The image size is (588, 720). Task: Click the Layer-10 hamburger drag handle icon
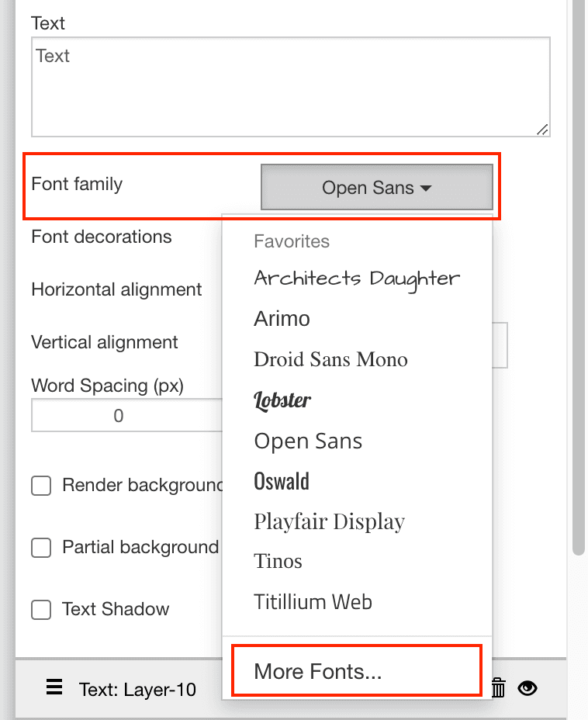54,687
